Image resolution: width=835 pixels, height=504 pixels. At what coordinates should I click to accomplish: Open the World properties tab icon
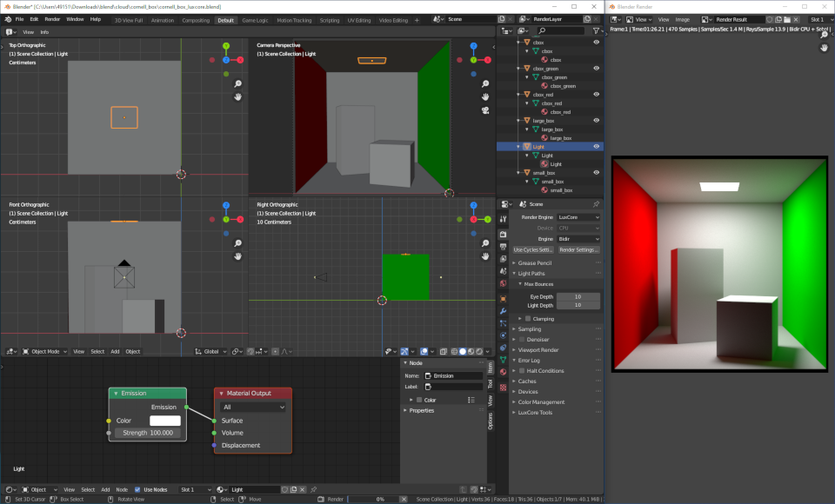(x=504, y=283)
